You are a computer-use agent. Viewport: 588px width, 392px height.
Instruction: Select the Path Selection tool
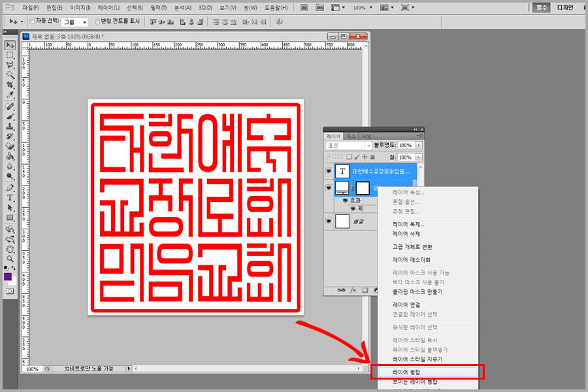click(10, 208)
